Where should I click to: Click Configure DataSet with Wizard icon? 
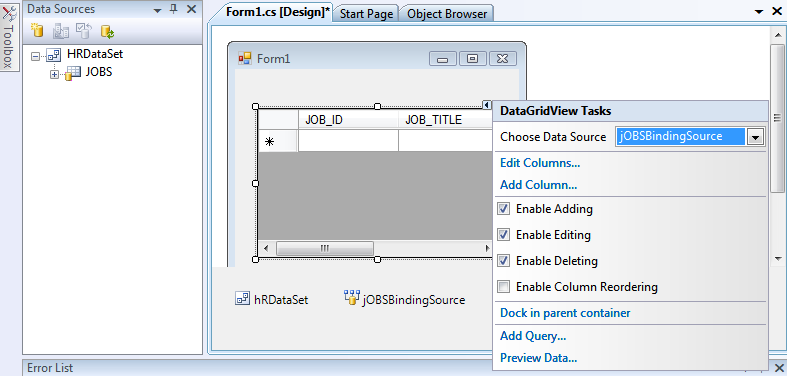(x=83, y=31)
